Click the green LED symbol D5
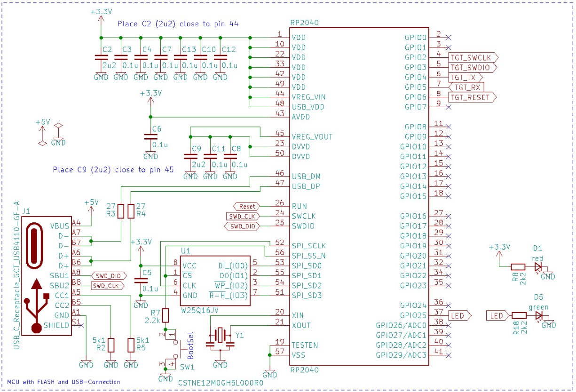The height and width of the screenshot is (392, 576). click(x=539, y=316)
